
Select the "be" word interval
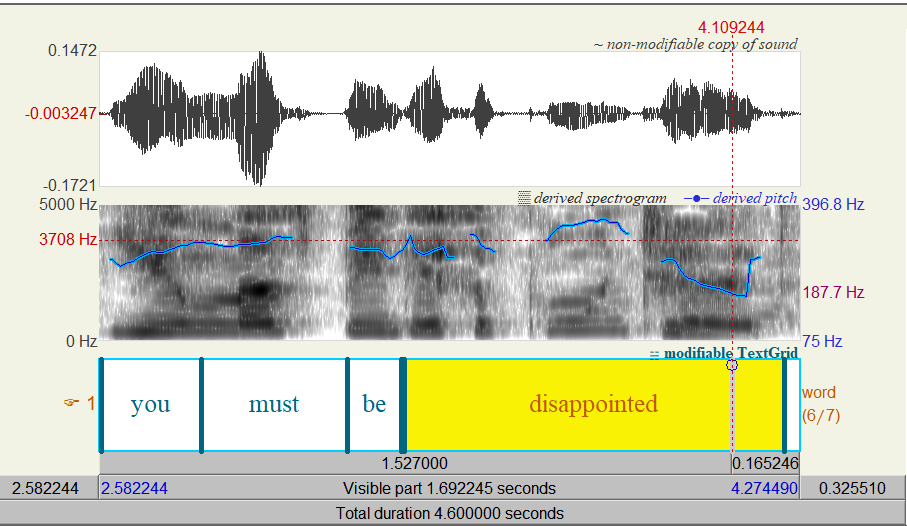click(x=375, y=404)
